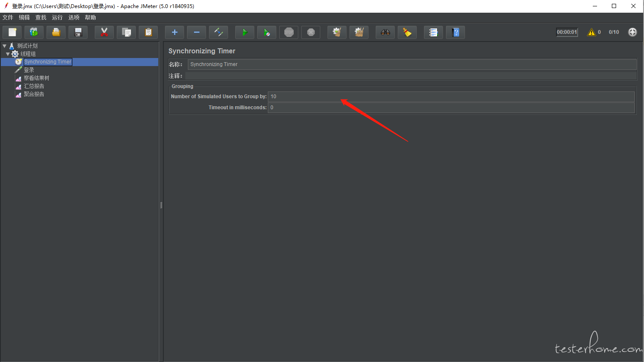The image size is (644, 362).
Task: Click the Shutdown threads icon
Action: point(311,32)
